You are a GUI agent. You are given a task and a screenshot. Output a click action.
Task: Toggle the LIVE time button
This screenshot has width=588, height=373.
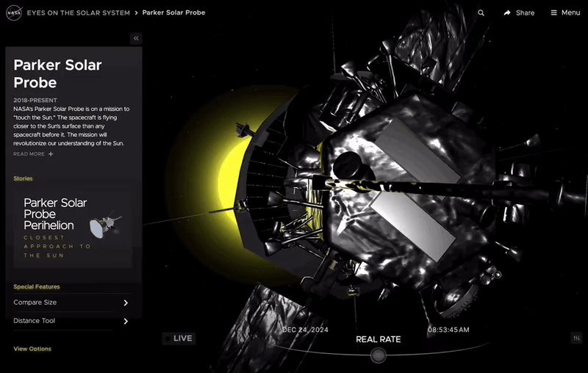point(179,338)
